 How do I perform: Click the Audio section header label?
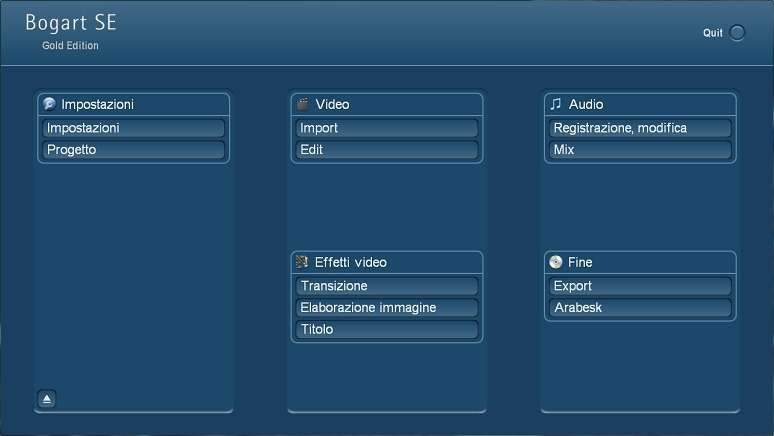(x=586, y=104)
